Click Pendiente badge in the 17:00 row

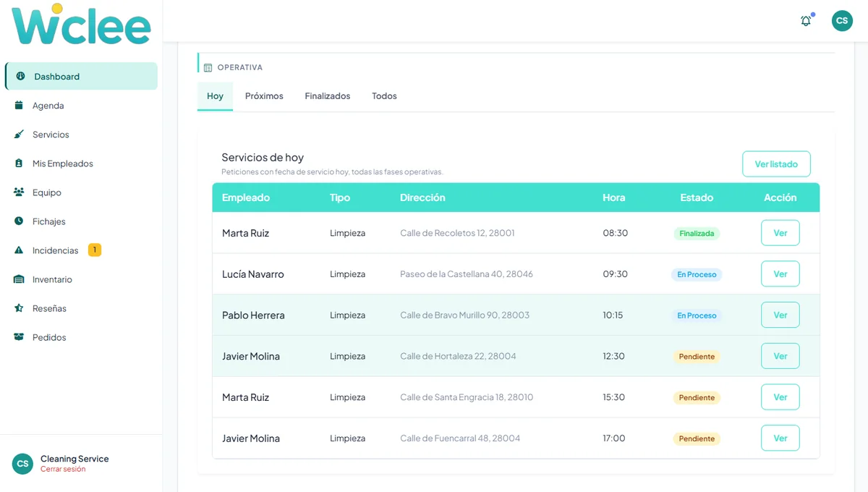pos(697,438)
